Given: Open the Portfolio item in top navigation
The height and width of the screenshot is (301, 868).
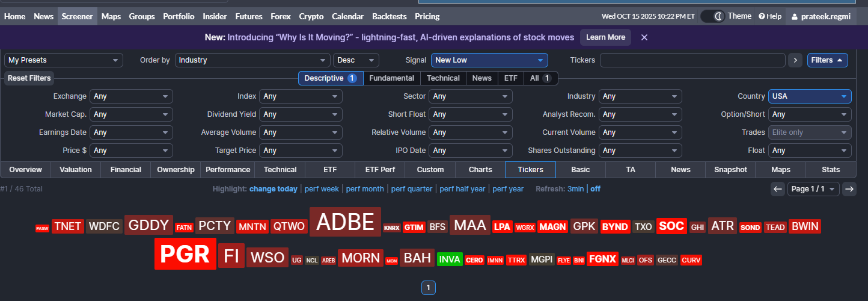Looking at the screenshot, I should pyautogui.click(x=179, y=16).
